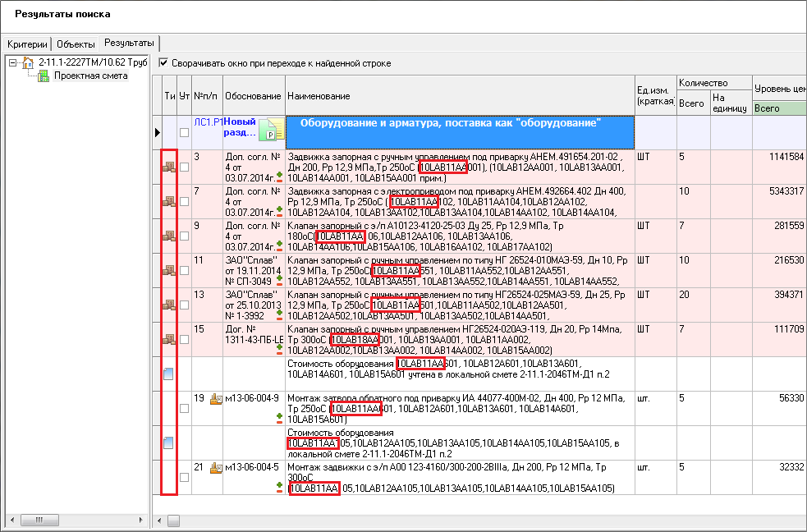Check the Ут checkbox for row 13

point(184,305)
